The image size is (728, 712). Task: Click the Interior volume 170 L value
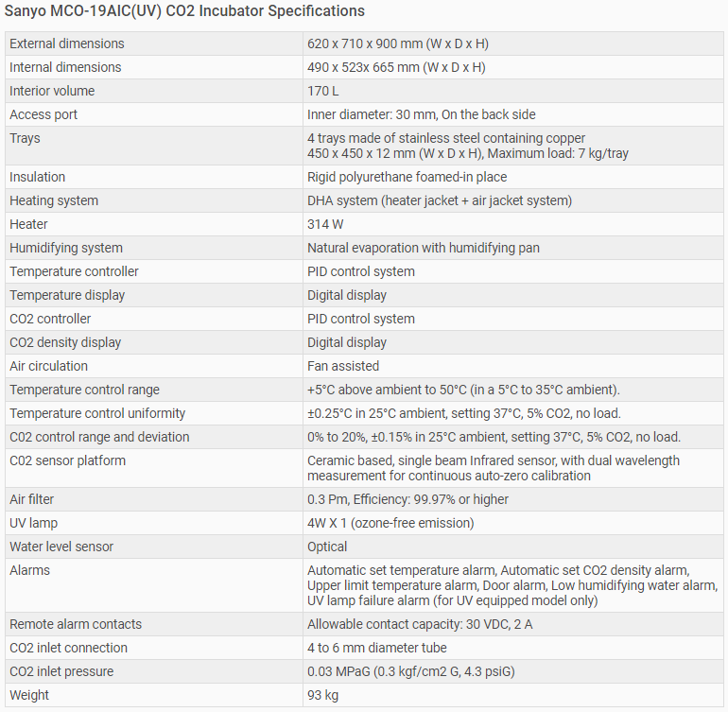tap(323, 91)
